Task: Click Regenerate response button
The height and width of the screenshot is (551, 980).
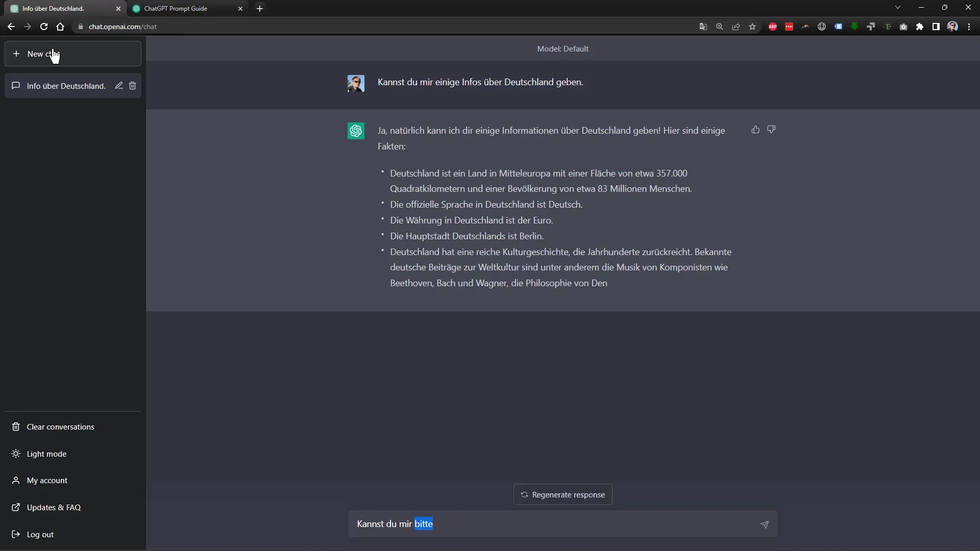Action: click(x=562, y=494)
